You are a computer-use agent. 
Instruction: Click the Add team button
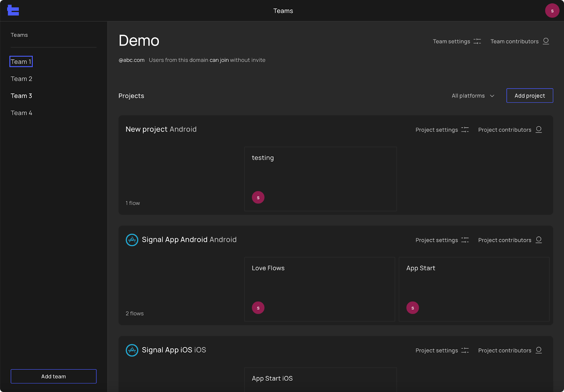coord(54,376)
